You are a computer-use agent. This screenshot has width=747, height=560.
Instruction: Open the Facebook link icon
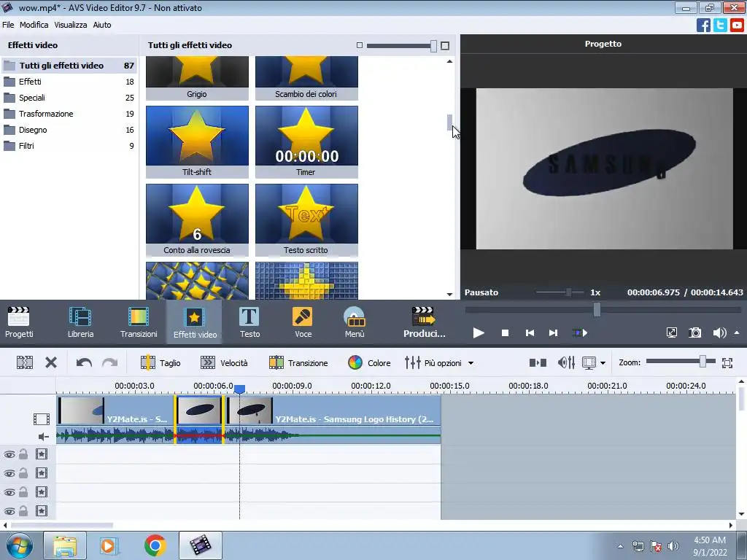[703, 25]
